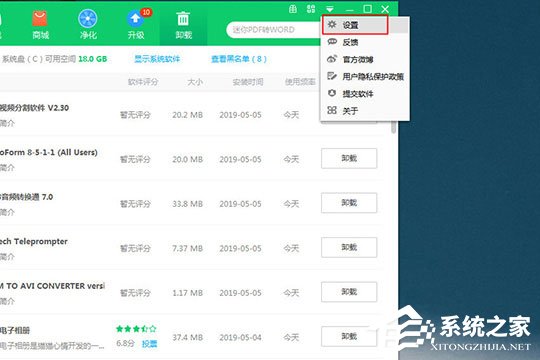
Task: Open the 商城 store icon
Action: pos(40,25)
